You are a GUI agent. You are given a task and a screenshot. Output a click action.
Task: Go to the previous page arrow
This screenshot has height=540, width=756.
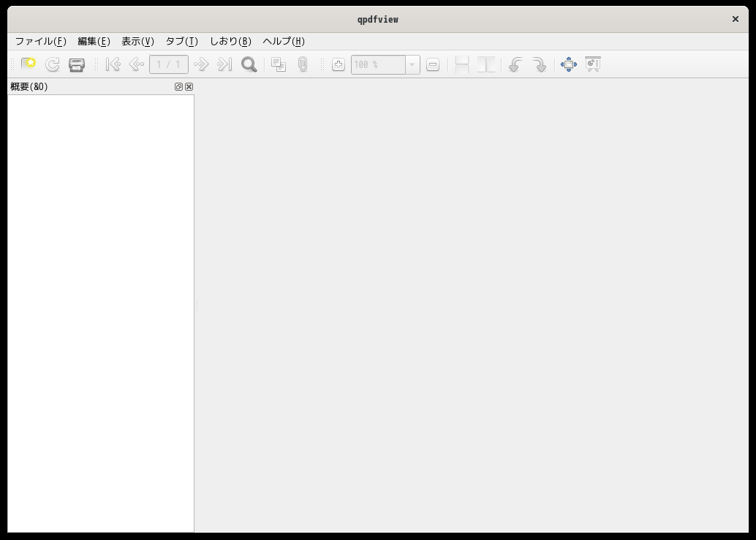[137, 64]
